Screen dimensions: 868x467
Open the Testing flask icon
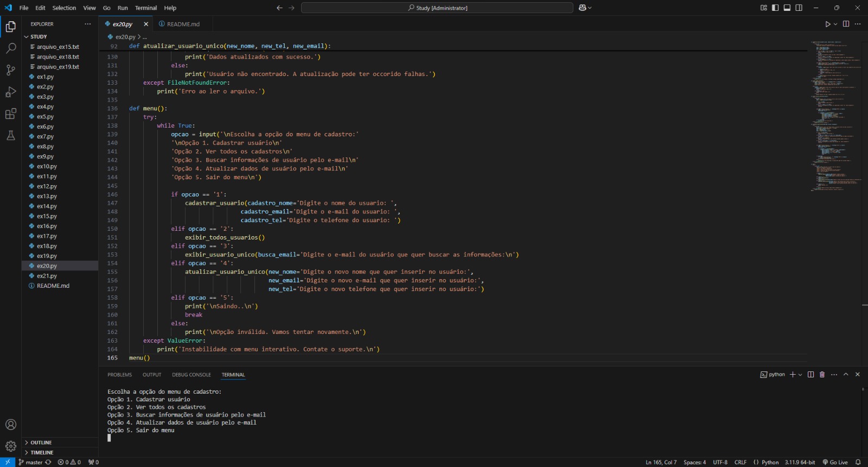[10, 135]
